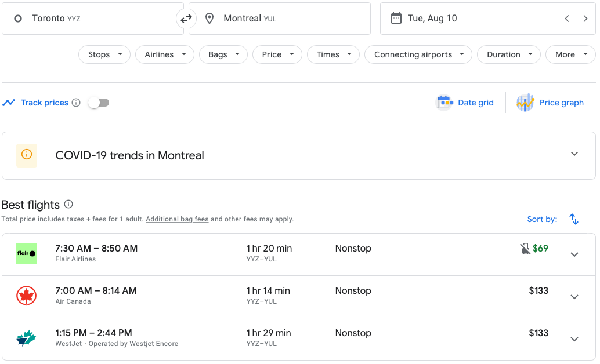Viewport: 600px width, 364px height.
Task: Expand details for the WestJet flight
Action: pyautogui.click(x=574, y=339)
